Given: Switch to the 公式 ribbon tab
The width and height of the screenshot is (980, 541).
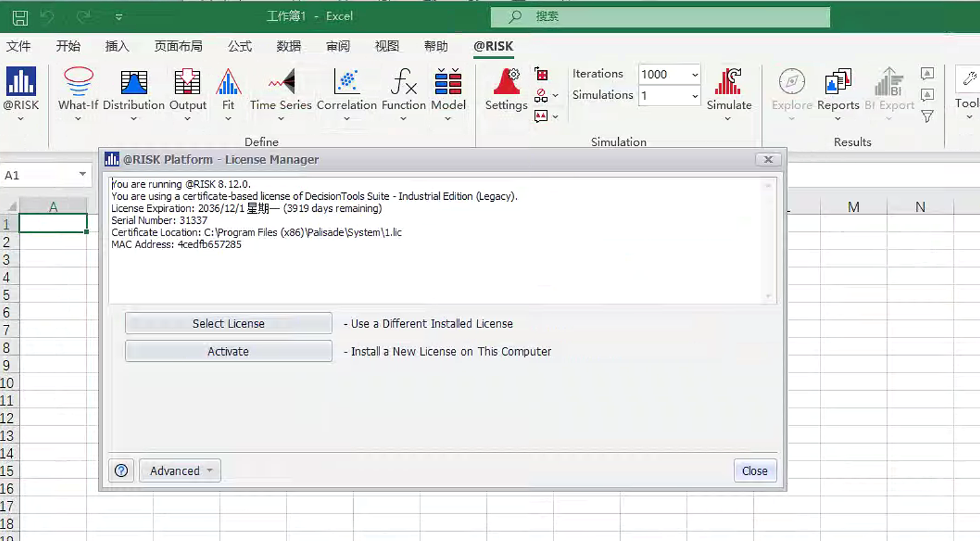Looking at the screenshot, I should pos(240,46).
